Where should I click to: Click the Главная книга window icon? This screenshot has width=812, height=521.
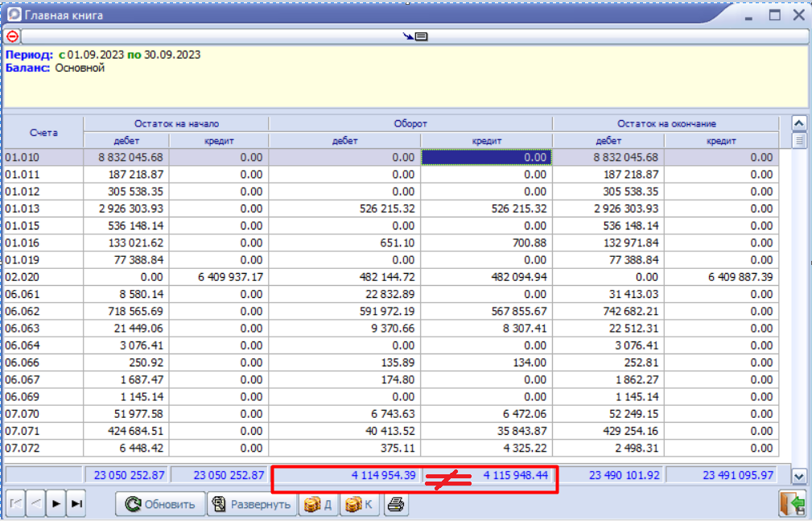click(13, 14)
